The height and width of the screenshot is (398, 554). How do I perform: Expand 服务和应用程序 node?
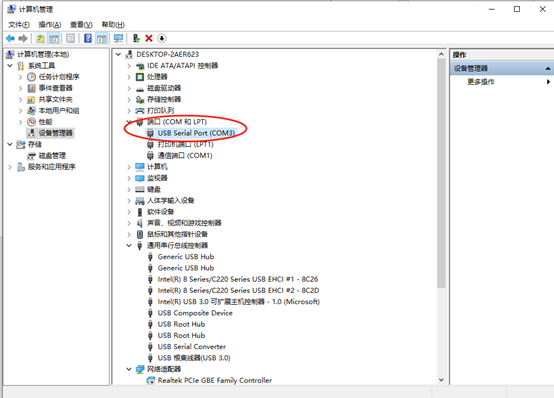click(10, 167)
